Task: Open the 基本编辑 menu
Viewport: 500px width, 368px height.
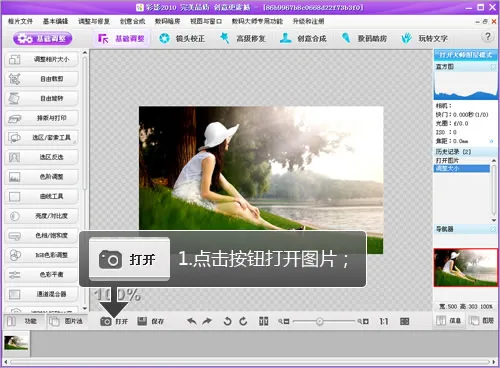Action: (55, 21)
